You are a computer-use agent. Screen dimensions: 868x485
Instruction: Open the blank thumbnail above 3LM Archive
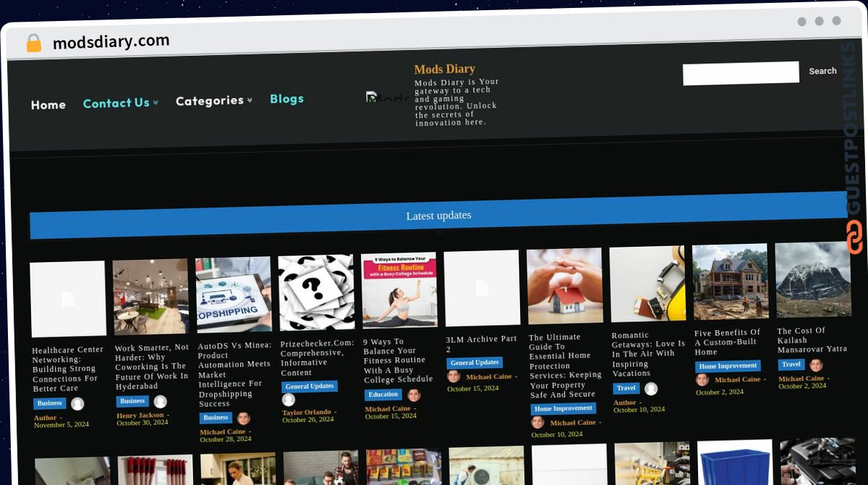[482, 288]
